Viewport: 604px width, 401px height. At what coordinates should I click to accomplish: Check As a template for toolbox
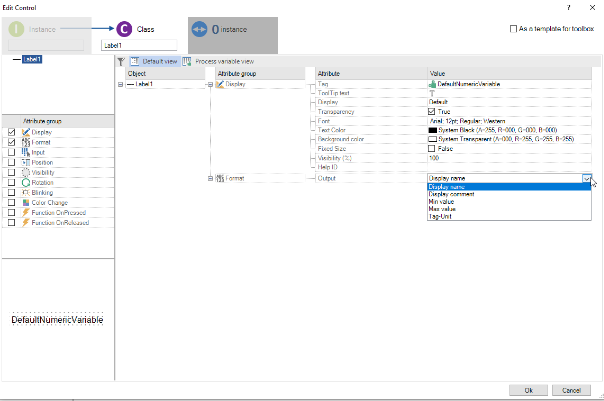tap(513, 29)
